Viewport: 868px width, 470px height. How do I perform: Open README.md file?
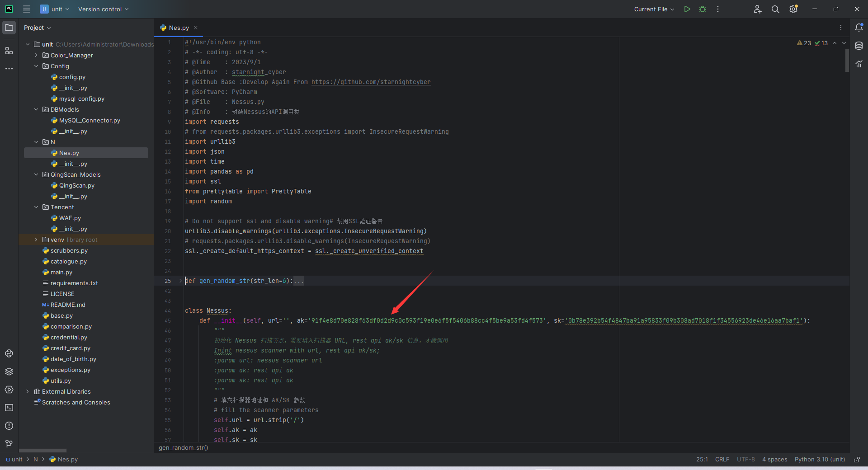[x=68, y=305]
